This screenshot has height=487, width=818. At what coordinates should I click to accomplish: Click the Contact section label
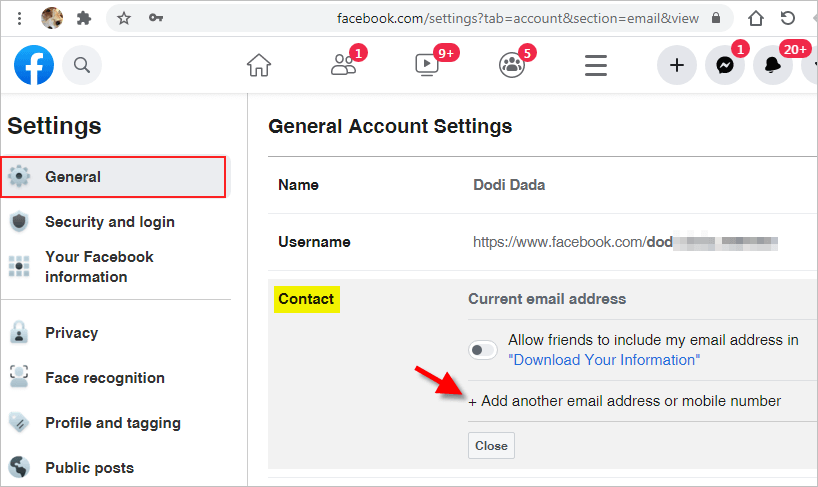306,299
